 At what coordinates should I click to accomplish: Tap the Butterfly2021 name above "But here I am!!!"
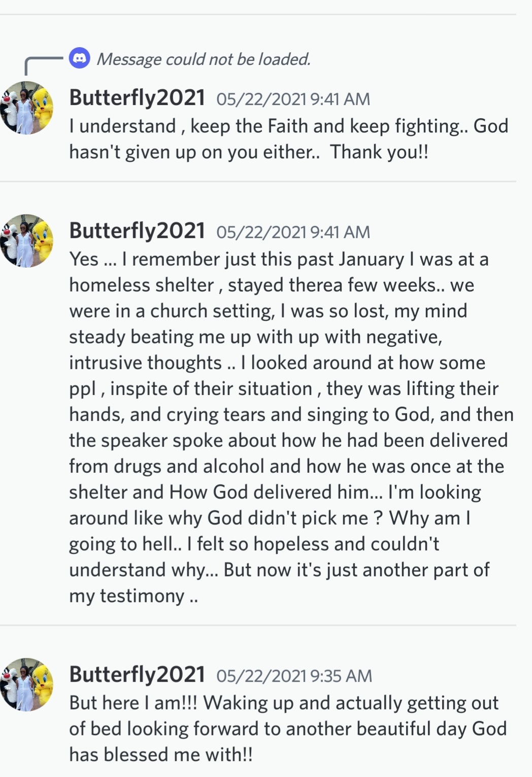click(x=137, y=674)
